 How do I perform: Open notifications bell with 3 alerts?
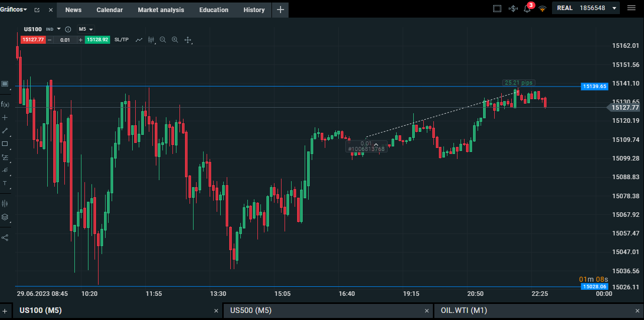(527, 8)
